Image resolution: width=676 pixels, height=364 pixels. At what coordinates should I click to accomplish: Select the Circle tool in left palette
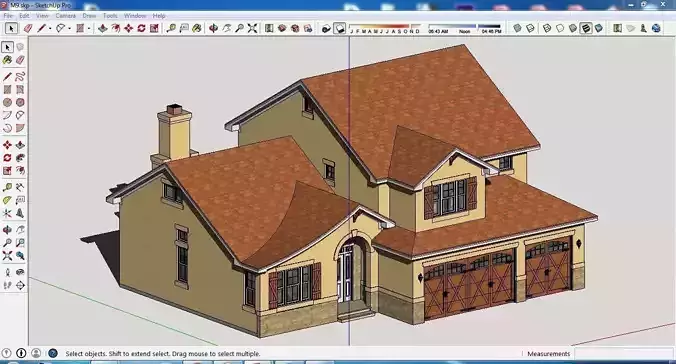pyautogui.click(x=7, y=102)
